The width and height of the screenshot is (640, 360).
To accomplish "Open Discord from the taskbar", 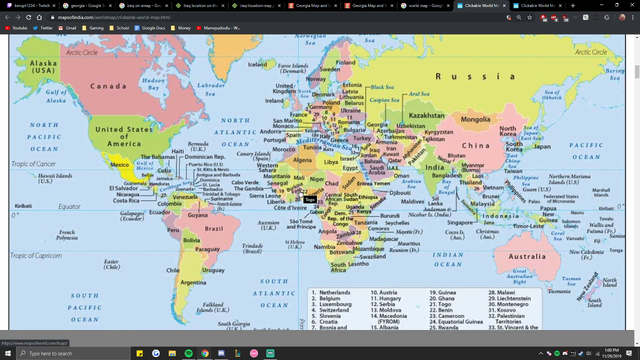I will click(221, 353).
